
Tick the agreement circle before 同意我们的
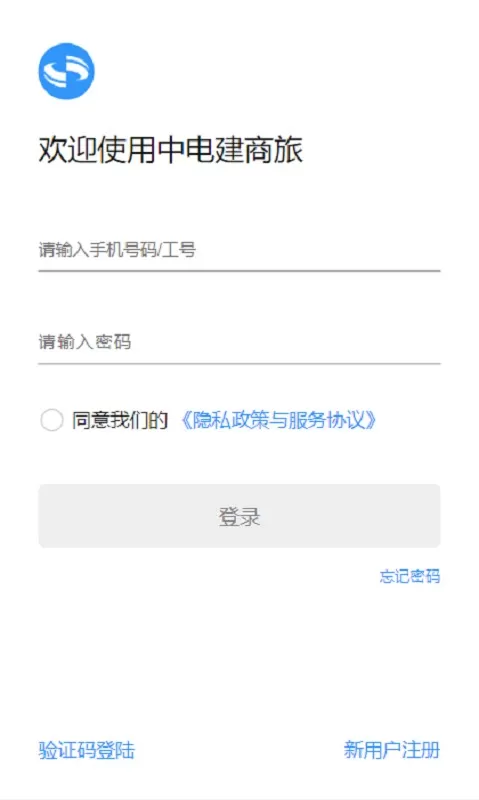tap(52, 420)
